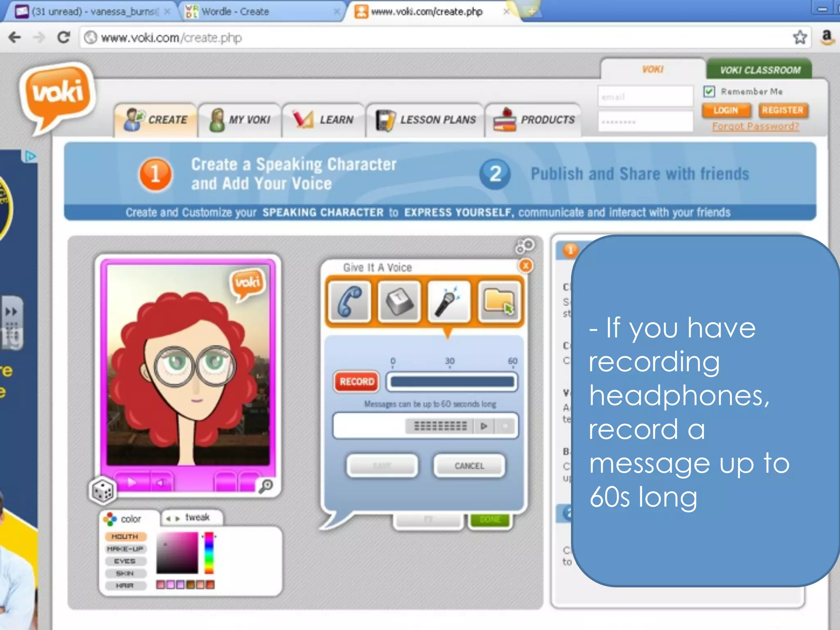Click the email input field
This screenshot has height=630, width=840.
(645, 97)
